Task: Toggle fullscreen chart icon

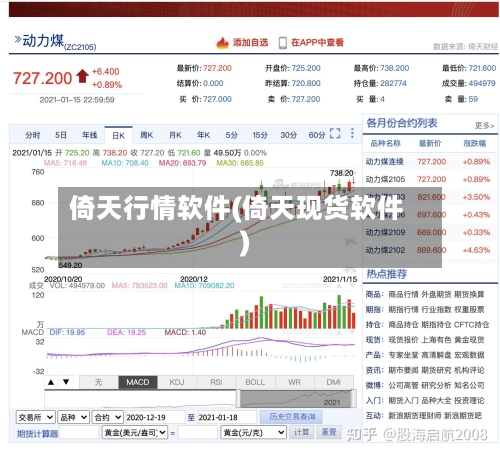Action: 335,133
